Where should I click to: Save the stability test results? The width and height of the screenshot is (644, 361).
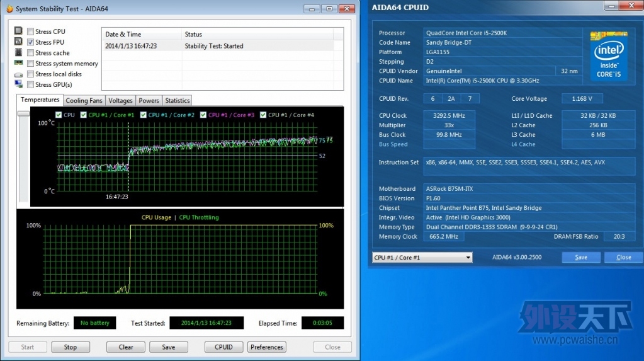(168, 347)
